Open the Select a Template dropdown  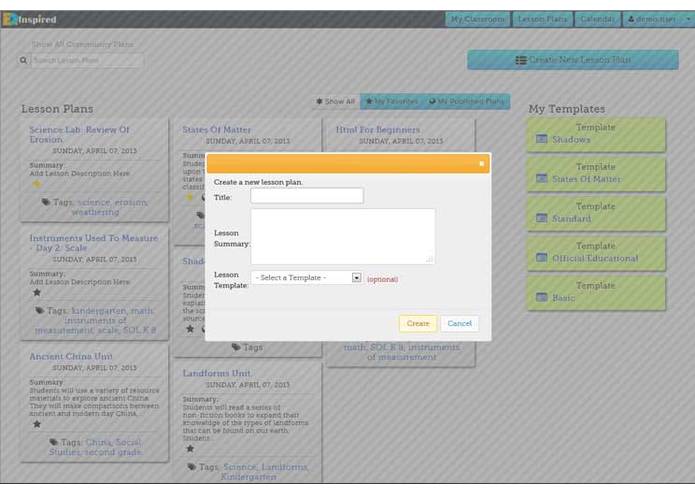tap(306, 278)
